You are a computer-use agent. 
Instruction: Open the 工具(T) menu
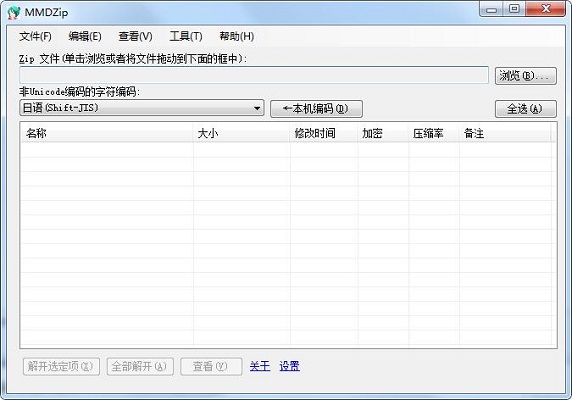click(x=186, y=36)
